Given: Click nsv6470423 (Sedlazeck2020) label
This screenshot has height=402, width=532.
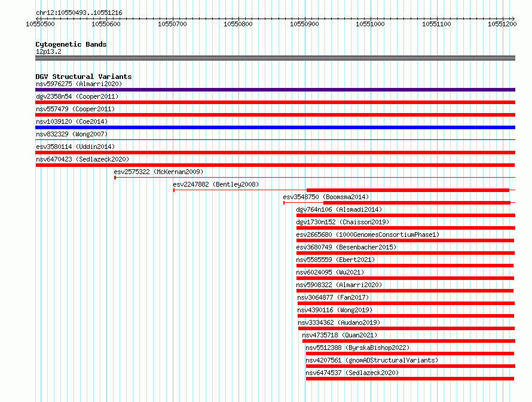Looking at the screenshot, I should click(82, 159).
